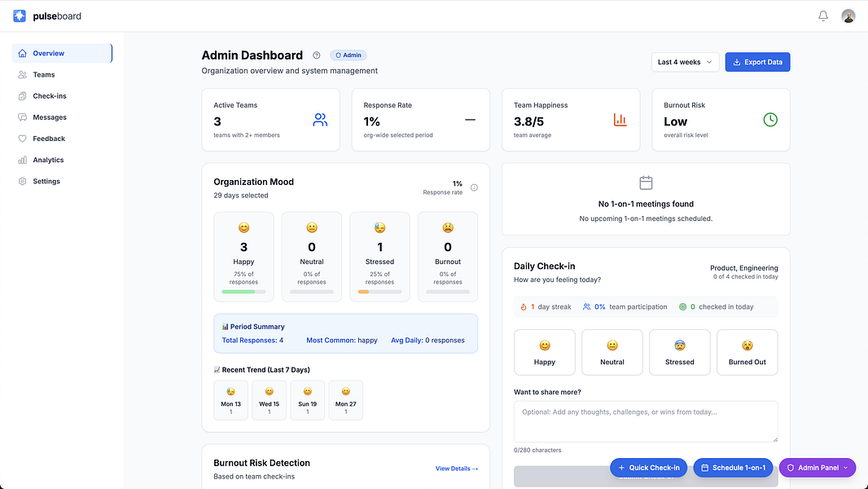
Task: Click the Team Happiness bar chart icon
Action: (620, 120)
